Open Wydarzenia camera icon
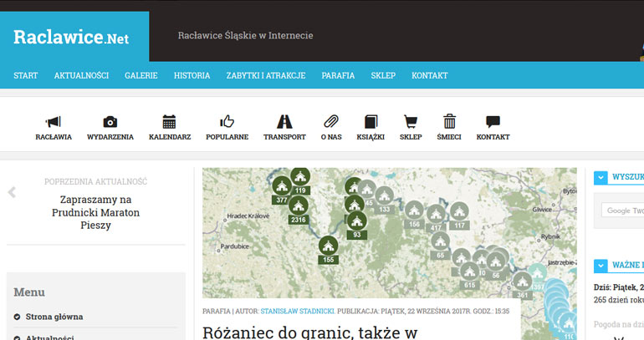The image size is (644, 340). tap(110, 122)
